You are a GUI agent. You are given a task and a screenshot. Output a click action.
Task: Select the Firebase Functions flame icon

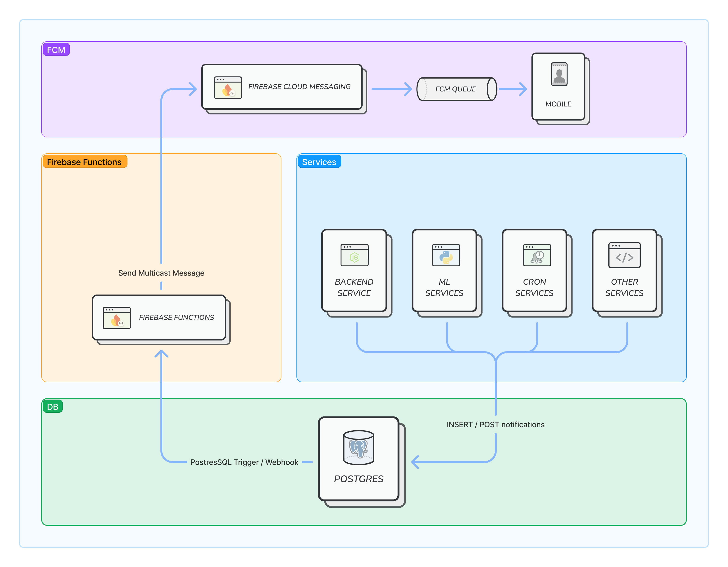coord(117,318)
